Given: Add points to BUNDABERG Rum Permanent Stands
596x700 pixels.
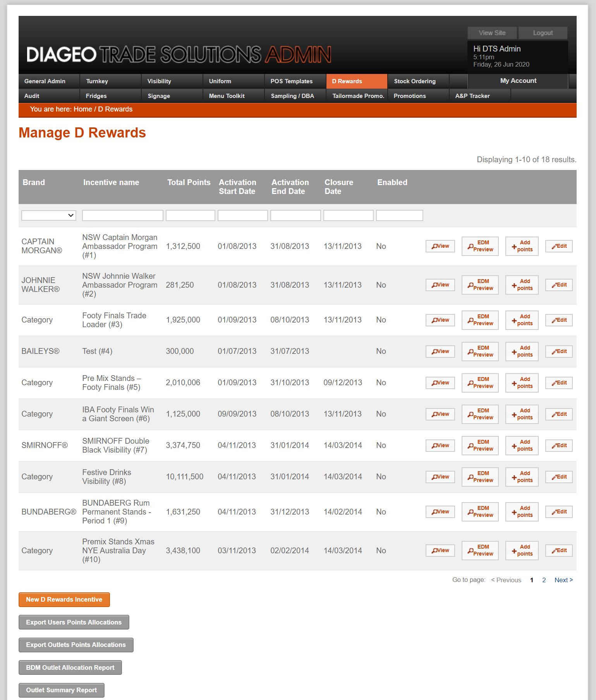Looking at the screenshot, I should (522, 512).
